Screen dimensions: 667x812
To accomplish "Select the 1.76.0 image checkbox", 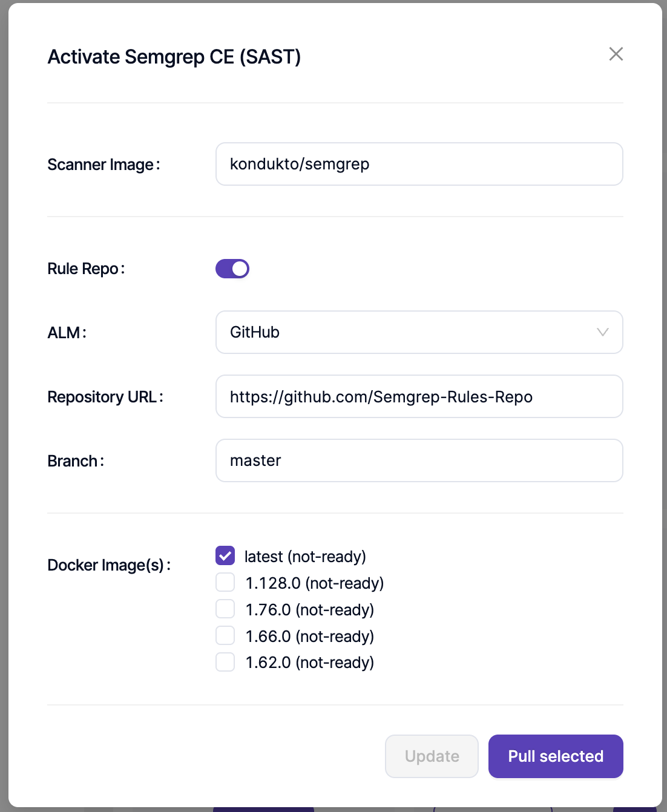I will pyautogui.click(x=225, y=609).
